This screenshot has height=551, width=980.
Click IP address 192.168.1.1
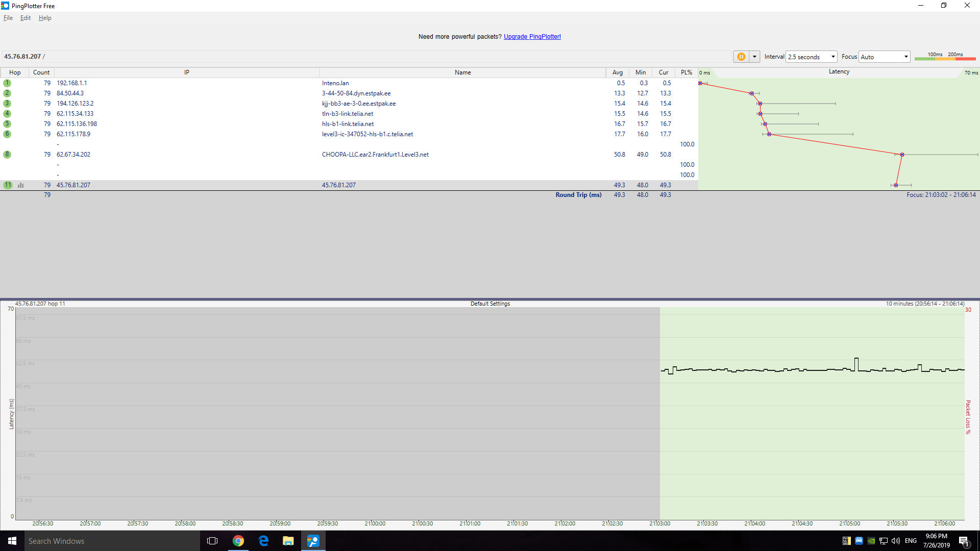71,83
